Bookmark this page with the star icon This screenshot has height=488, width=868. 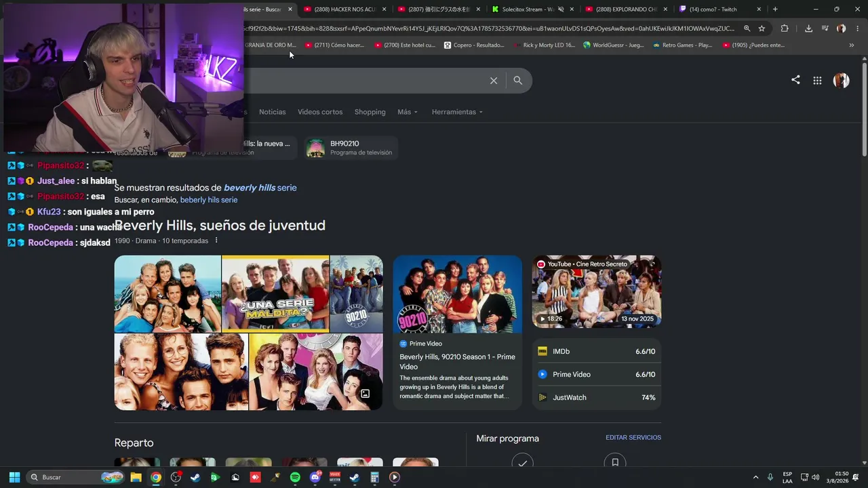(x=762, y=28)
